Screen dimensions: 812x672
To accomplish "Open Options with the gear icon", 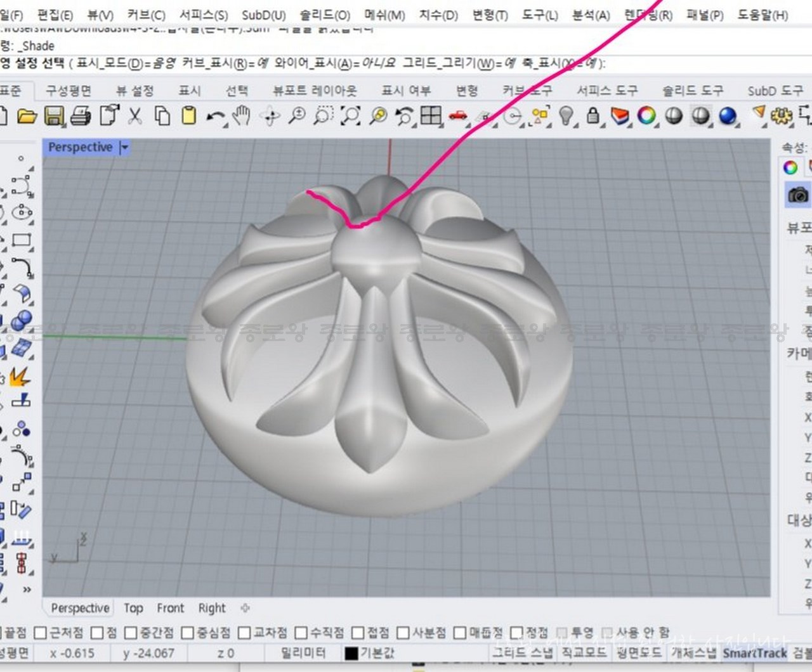I will [x=781, y=116].
